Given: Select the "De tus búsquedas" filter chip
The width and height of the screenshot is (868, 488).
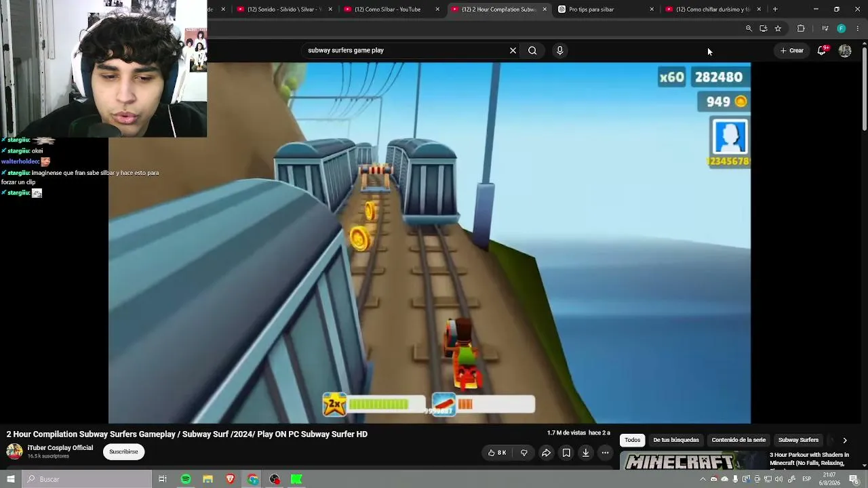Looking at the screenshot, I should click(676, 441).
